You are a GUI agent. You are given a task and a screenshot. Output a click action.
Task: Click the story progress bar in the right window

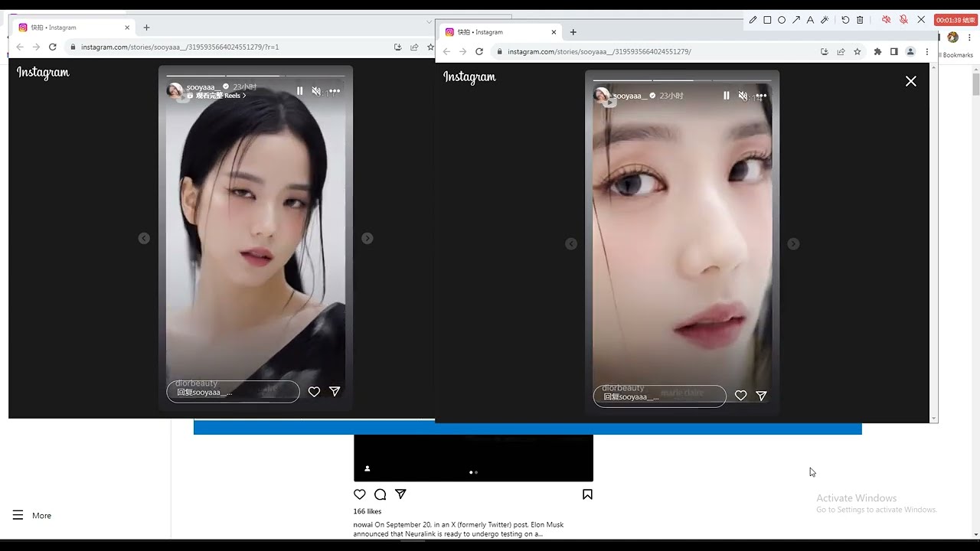click(682, 80)
